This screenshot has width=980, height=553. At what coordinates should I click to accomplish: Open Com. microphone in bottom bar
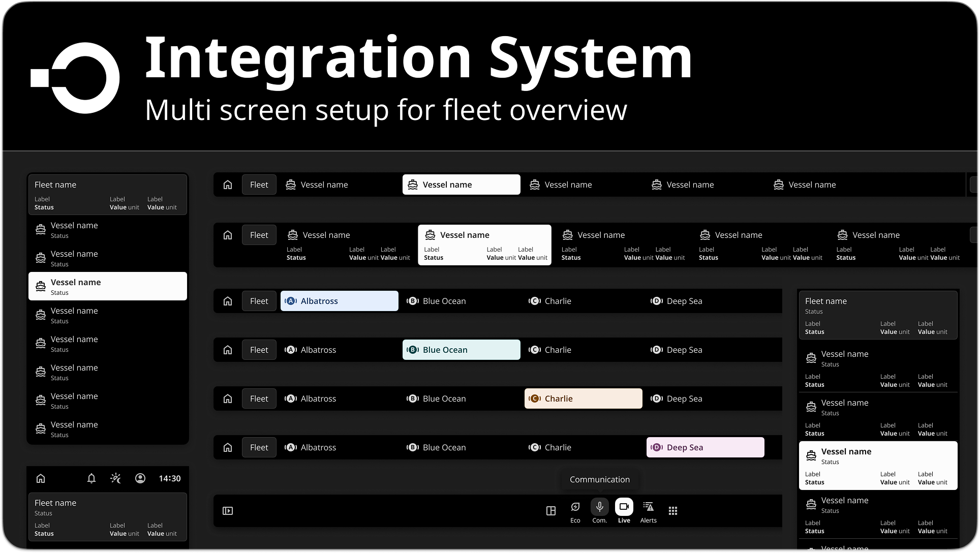(x=599, y=507)
